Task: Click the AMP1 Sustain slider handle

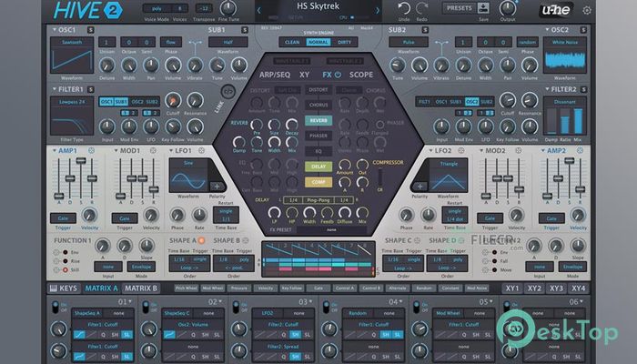Action: click(x=81, y=161)
